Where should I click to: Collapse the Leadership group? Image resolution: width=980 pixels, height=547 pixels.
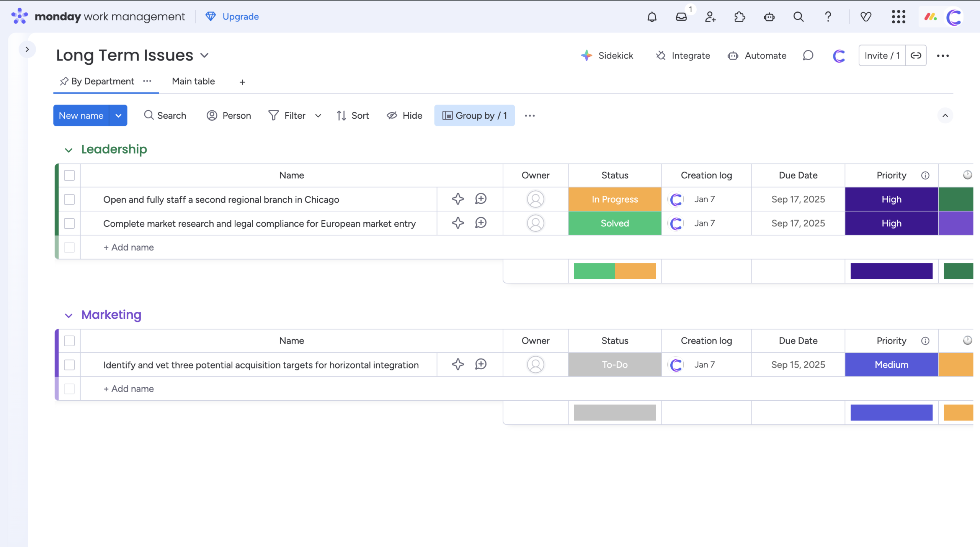point(69,150)
